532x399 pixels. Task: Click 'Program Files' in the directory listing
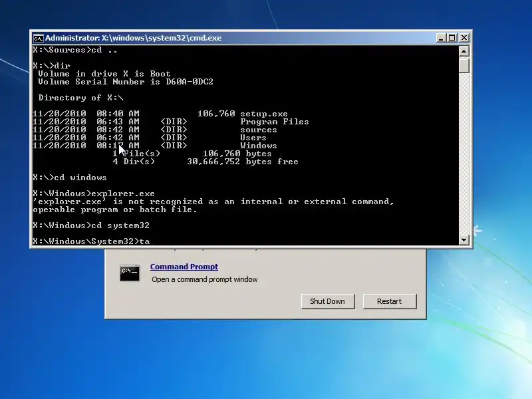[x=275, y=122]
